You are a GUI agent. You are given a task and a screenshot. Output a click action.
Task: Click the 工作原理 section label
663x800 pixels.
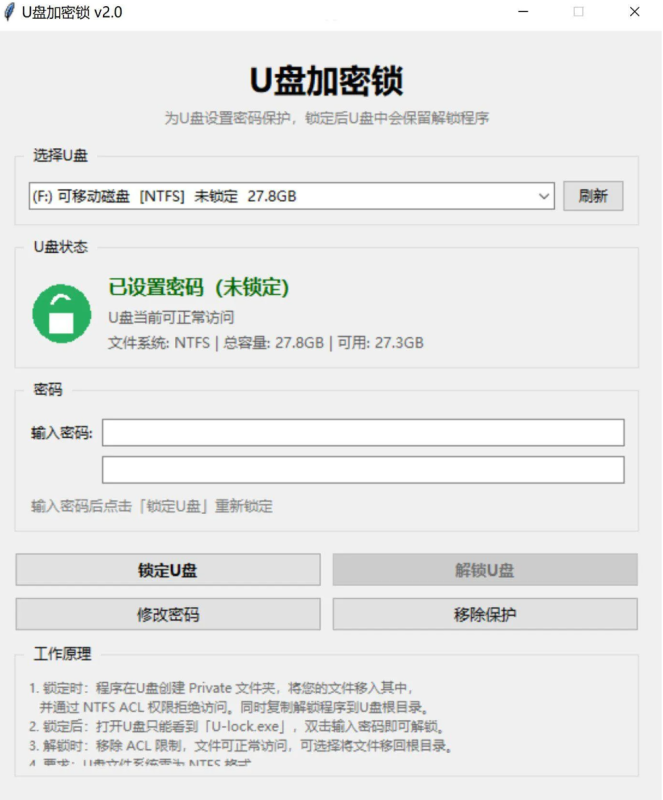pyautogui.click(x=62, y=654)
